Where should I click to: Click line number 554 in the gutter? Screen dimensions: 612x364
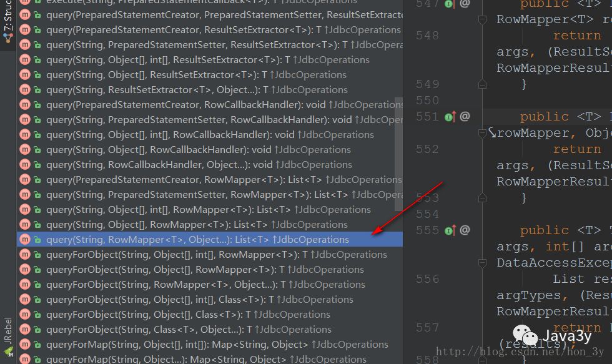[x=427, y=214]
